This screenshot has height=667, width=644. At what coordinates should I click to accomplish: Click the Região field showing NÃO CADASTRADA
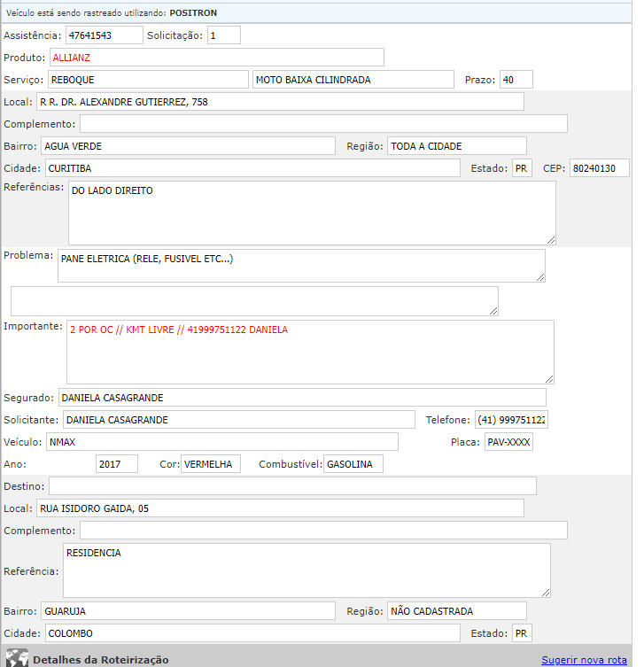[456, 611]
